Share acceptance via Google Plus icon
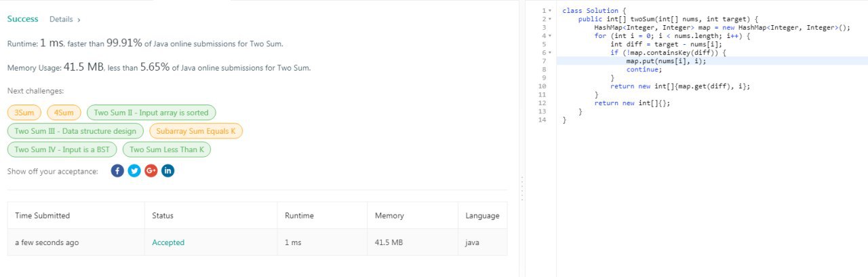The image size is (868, 277). pos(151,171)
